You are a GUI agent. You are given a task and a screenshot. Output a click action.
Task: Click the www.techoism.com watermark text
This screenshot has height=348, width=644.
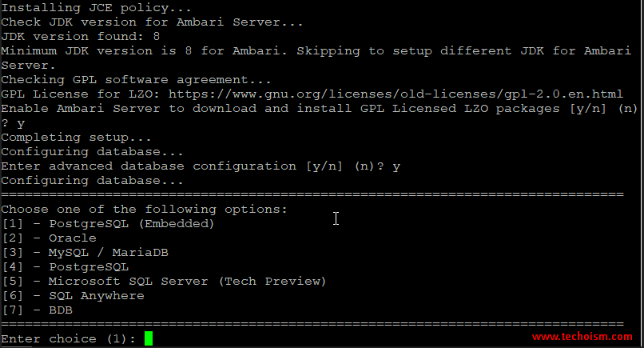(582, 337)
